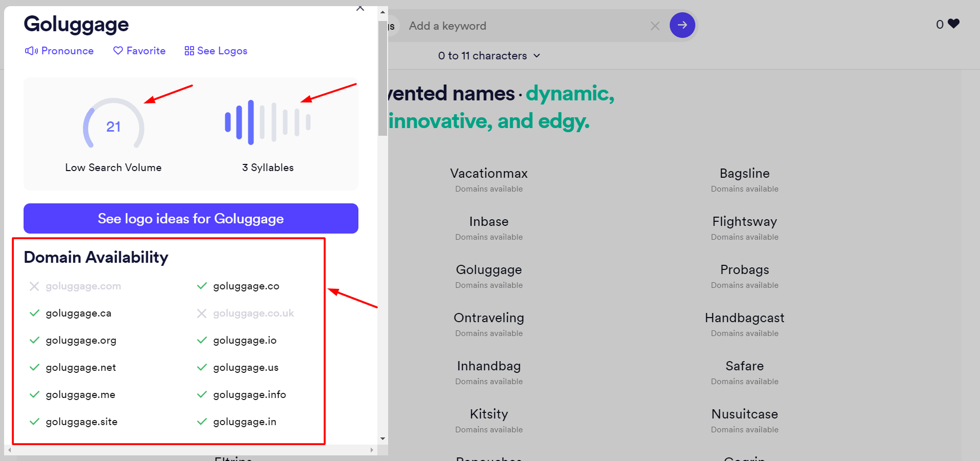Choose the goluggage.io domain

[x=244, y=341]
